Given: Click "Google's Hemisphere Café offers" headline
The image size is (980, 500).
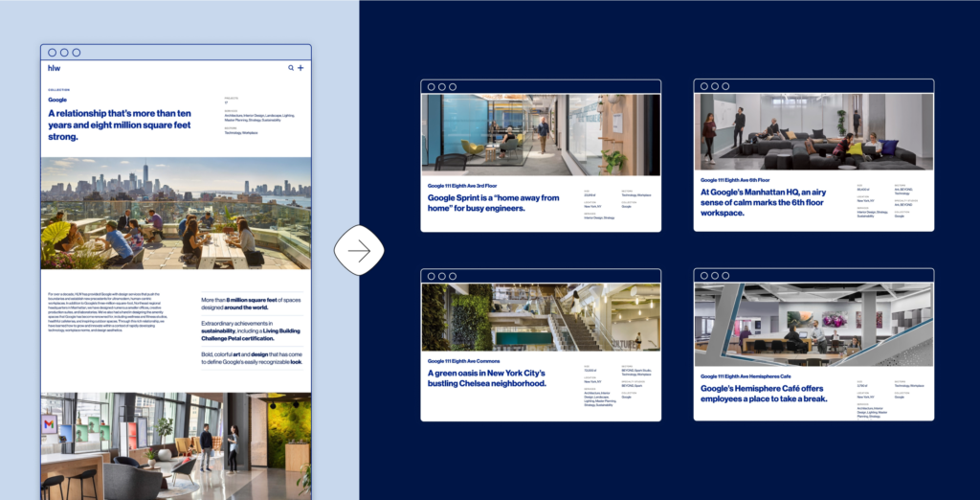Looking at the screenshot, I should (x=764, y=393).
